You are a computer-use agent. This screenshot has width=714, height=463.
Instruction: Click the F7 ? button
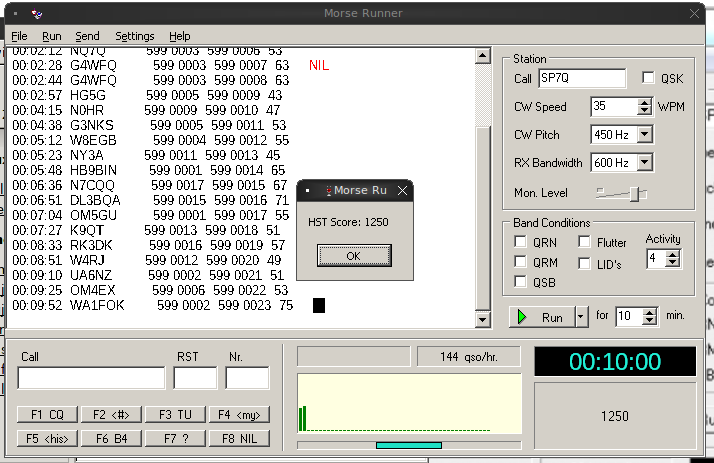(x=175, y=438)
